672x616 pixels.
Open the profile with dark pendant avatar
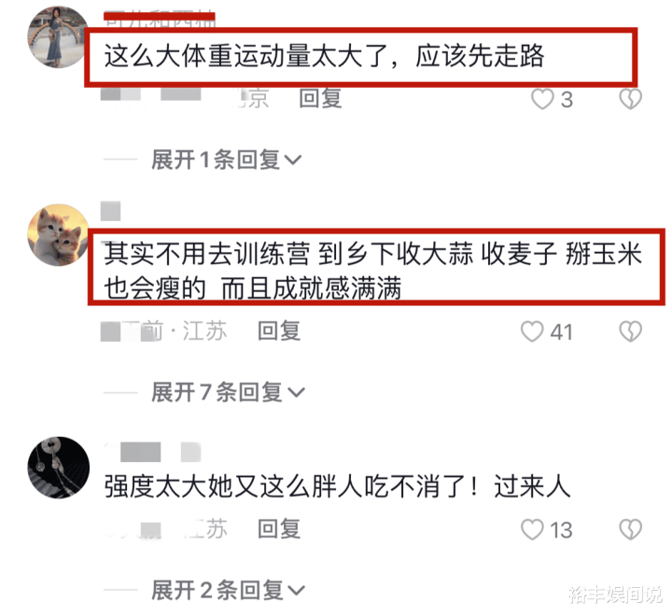point(59,468)
